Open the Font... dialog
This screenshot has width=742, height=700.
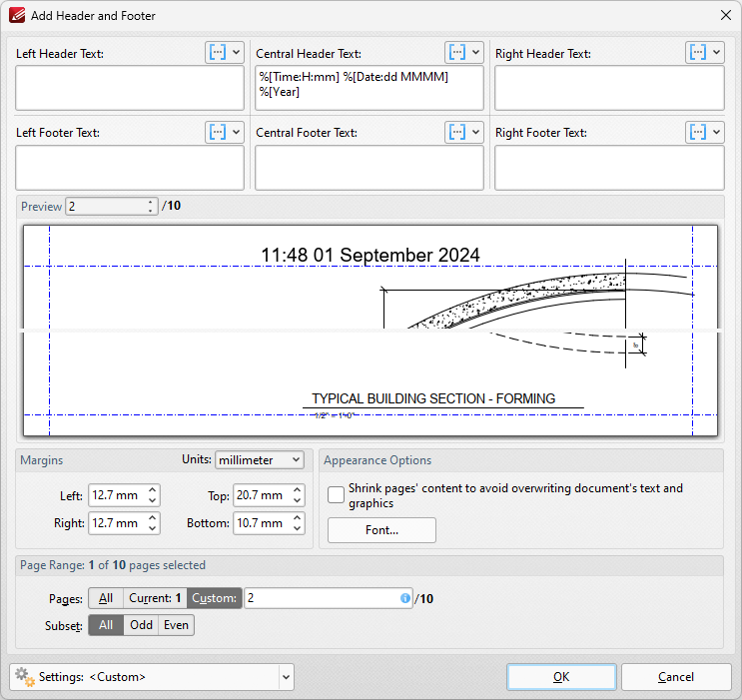381,530
